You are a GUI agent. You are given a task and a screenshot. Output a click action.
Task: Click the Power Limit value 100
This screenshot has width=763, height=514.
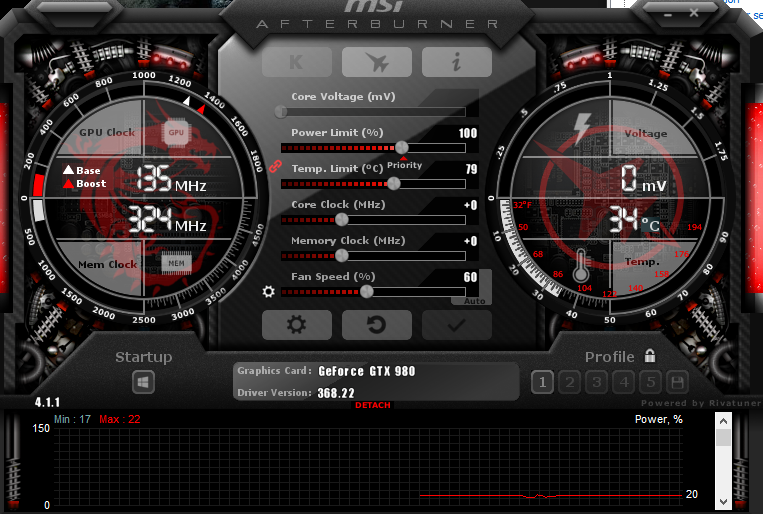pos(468,133)
